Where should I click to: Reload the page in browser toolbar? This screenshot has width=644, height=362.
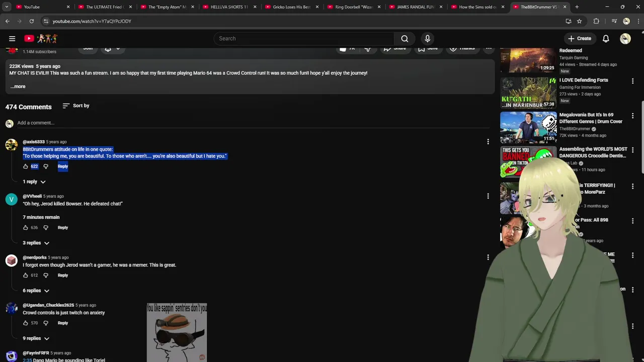tap(31, 21)
